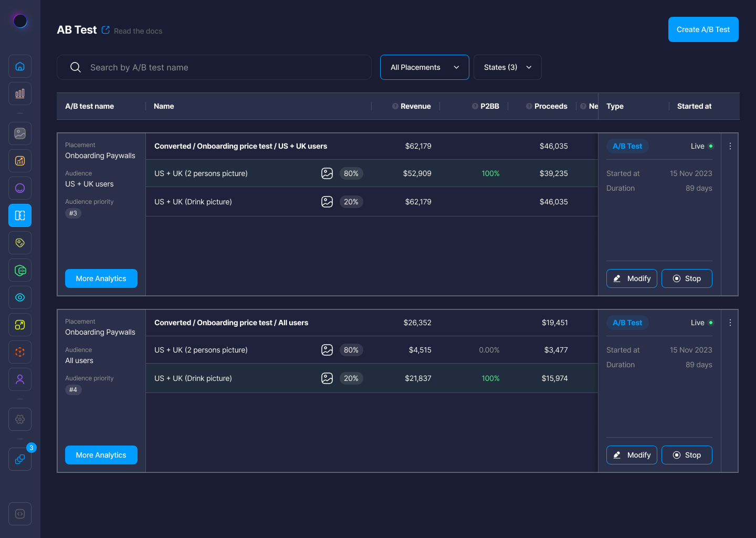
Task: Open three-dot menu for US + UK users test
Action: pyautogui.click(x=730, y=147)
